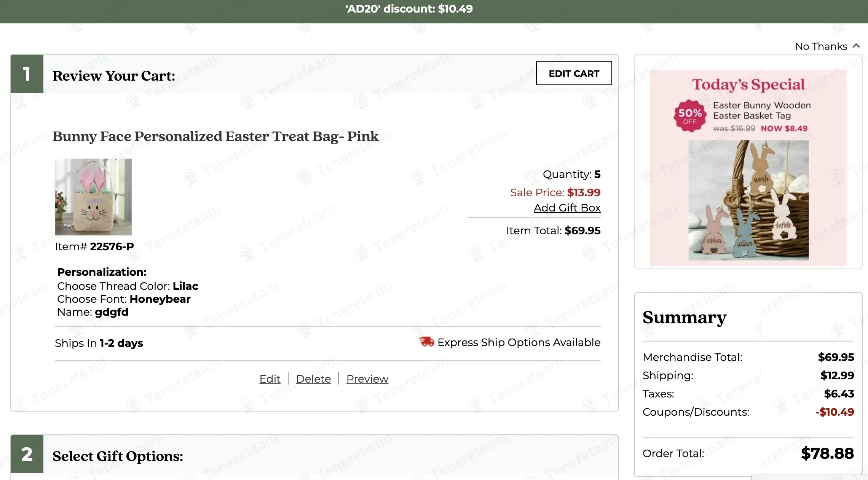Preview the personalized treat bag
This screenshot has height=480, width=868.
pyautogui.click(x=367, y=379)
